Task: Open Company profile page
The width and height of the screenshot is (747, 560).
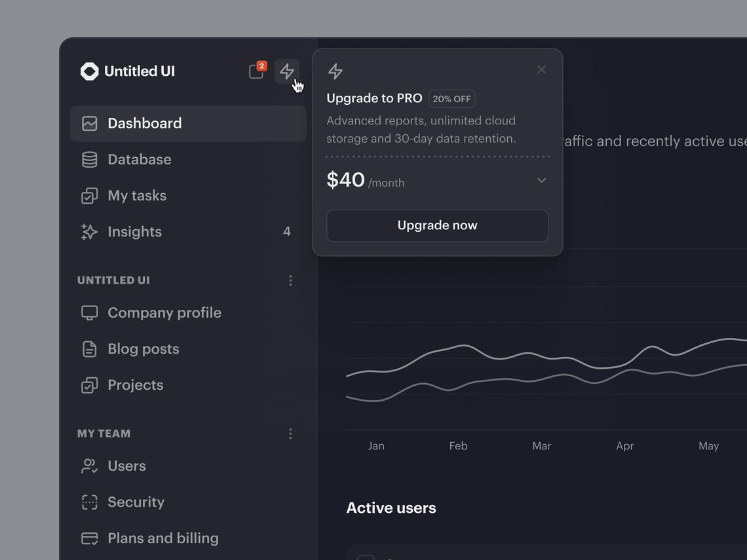Action: 164,313
